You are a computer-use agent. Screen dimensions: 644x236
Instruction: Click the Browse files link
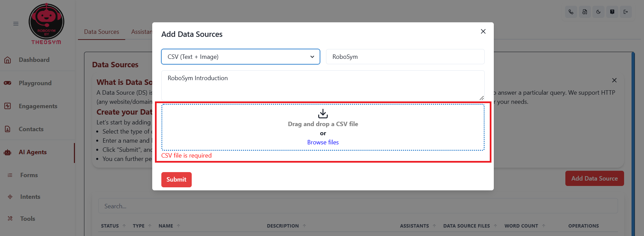pos(323,142)
